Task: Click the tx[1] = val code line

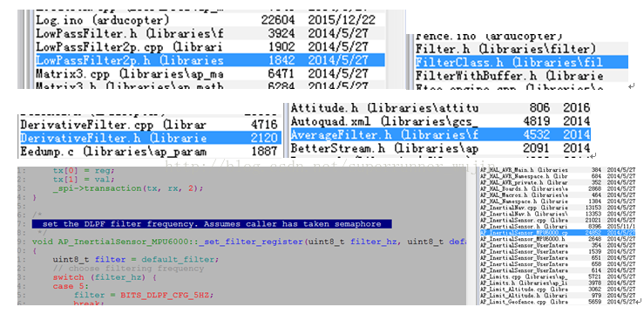Action: pos(85,179)
